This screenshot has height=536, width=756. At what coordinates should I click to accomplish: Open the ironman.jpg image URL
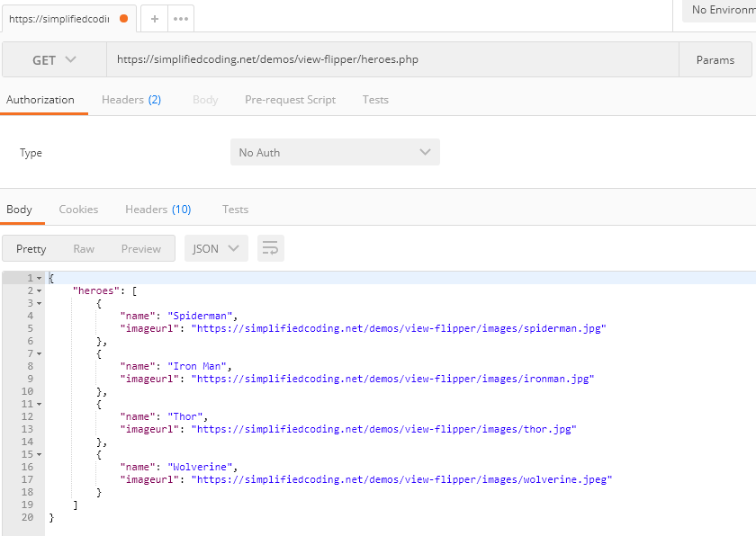coord(393,379)
